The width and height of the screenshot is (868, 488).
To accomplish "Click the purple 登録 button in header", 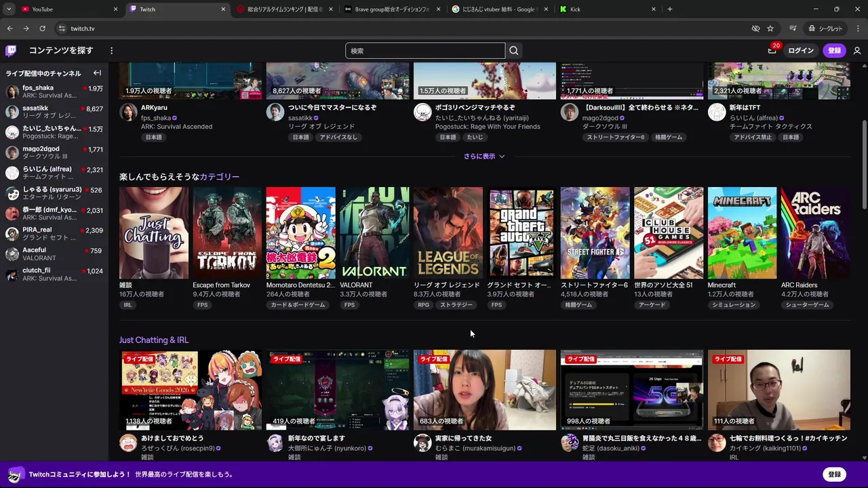I will coord(834,51).
